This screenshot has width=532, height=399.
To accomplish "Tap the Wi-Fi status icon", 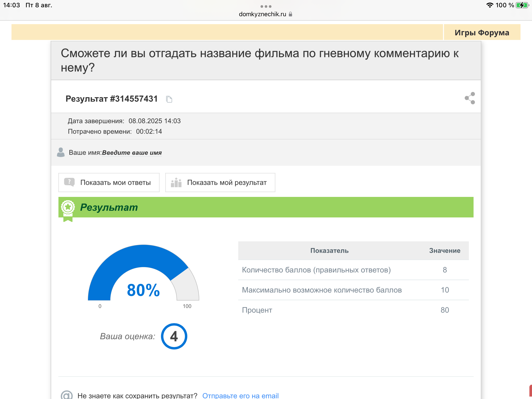I will pos(490,5).
